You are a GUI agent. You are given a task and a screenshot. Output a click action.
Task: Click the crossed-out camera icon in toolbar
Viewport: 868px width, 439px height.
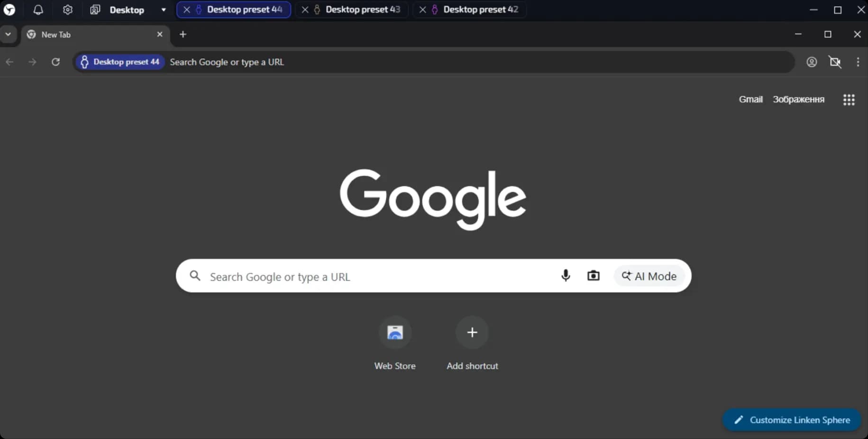point(835,62)
